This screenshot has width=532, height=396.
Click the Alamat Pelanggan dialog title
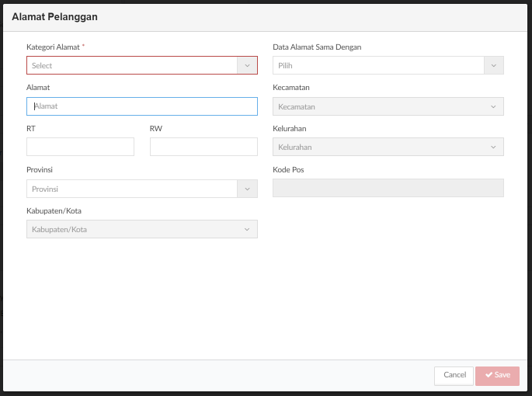pos(54,17)
